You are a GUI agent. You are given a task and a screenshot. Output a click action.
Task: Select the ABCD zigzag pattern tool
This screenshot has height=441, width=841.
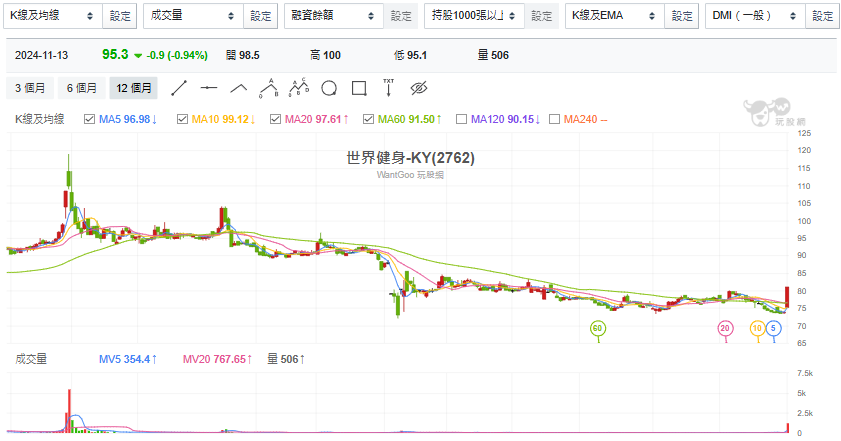coord(299,88)
